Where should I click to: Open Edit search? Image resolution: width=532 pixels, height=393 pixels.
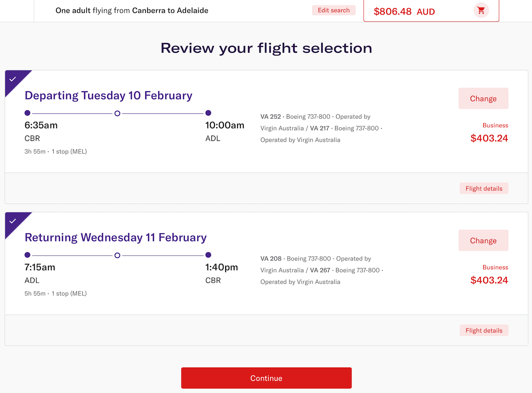coord(334,10)
